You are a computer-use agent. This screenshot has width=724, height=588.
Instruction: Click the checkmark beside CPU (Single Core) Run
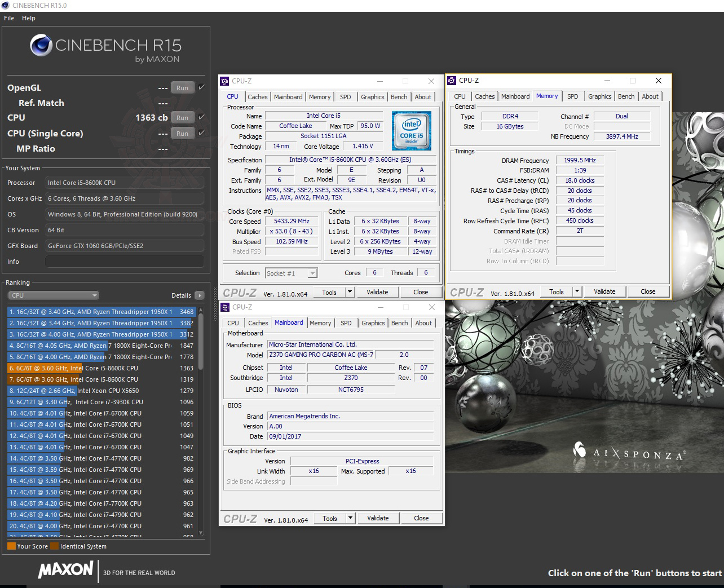[x=201, y=133]
